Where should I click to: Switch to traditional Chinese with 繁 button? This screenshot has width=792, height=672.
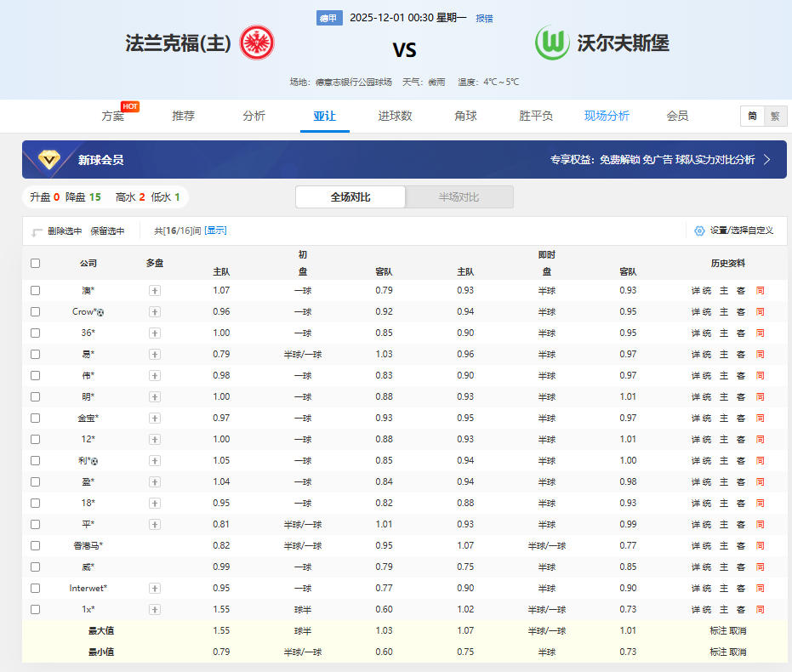click(774, 117)
